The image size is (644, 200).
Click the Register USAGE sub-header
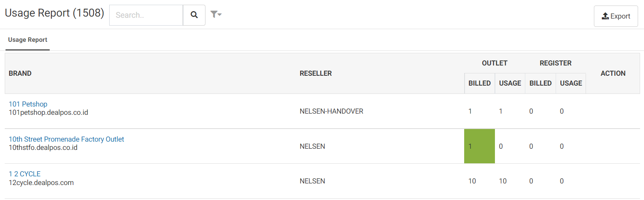click(x=571, y=83)
